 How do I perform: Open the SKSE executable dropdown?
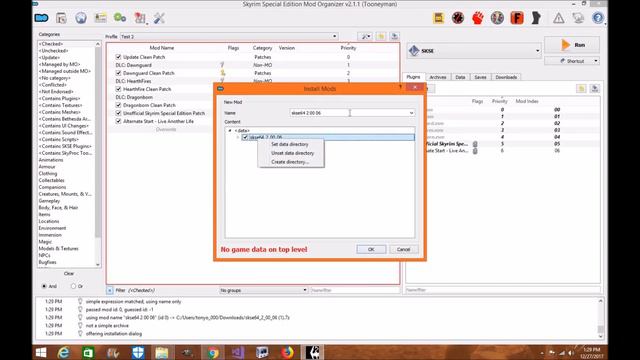473,51
